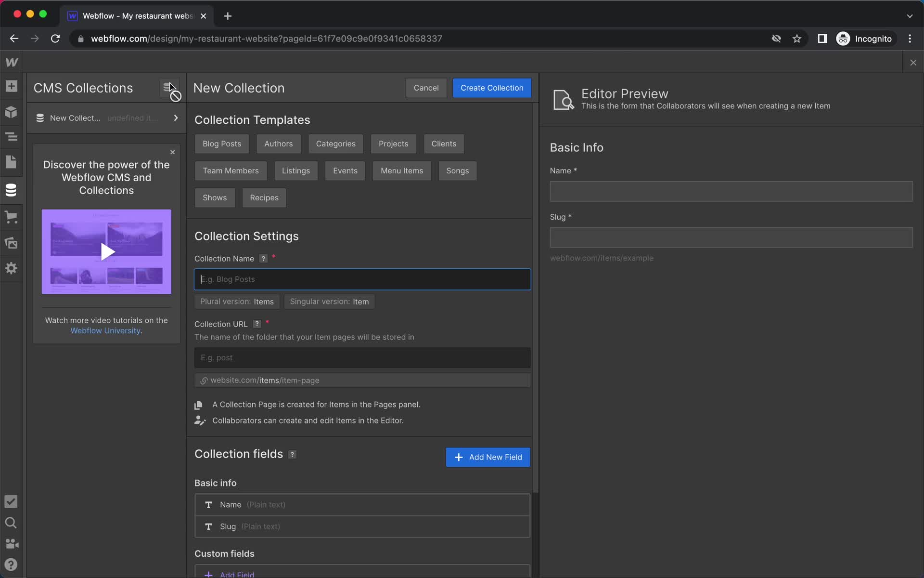Click the Publish/site status icon
The width and height of the screenshot is (924, 578).
pos(11,501)
